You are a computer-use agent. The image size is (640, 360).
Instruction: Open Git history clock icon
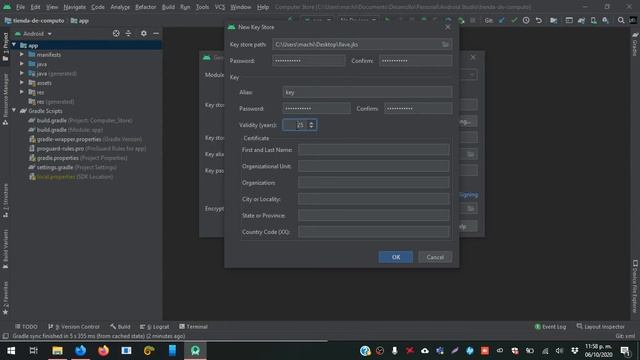526,20
